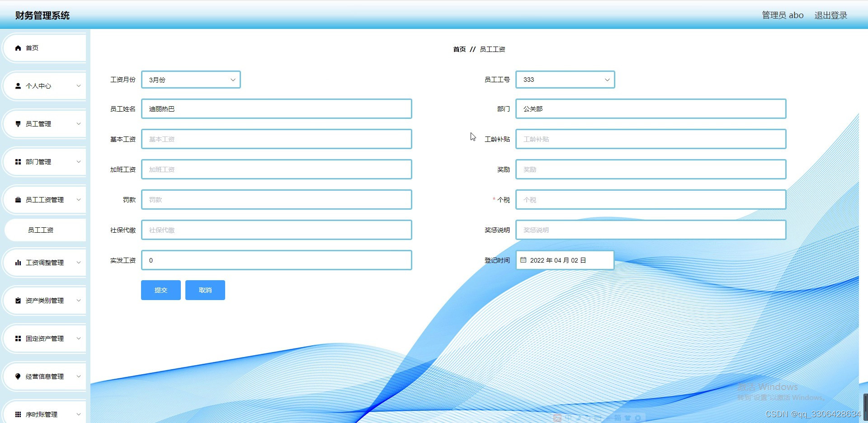Click the bulb icon beside 经营信息管理
This screenshot has height=423, width=868.
(18, 376)
